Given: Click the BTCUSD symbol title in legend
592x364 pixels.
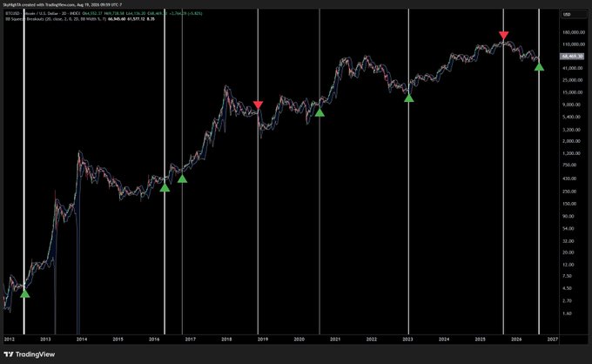Looking at the screenshot, I should click(x=41, y=13).
